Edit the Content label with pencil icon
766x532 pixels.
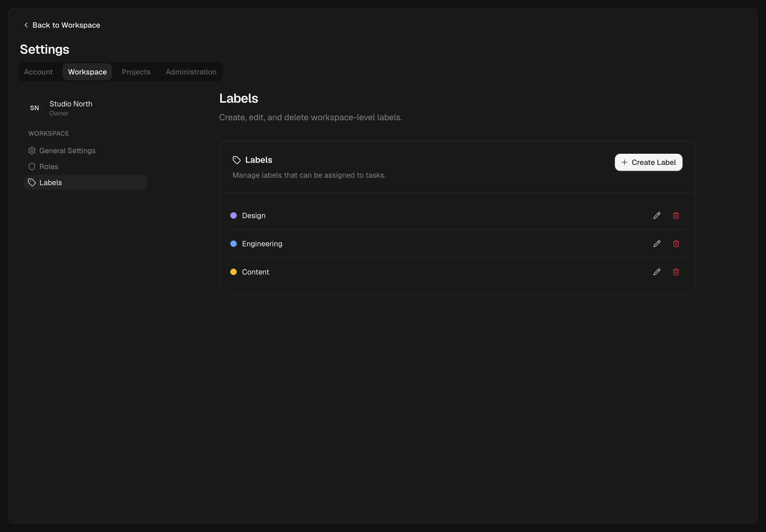click(x=657, y=272)
